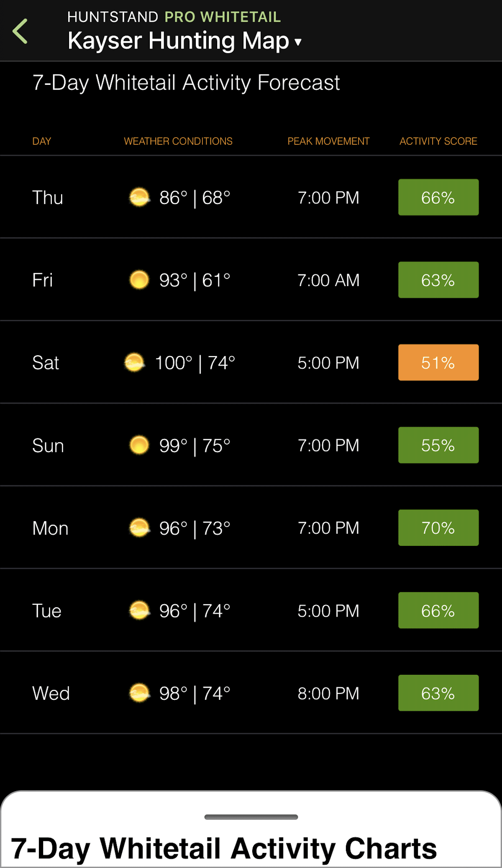This screenshot has width=502, height=868.
Task: Click Tuesday's partly cloudy weather icon
Action: point(139,610)
